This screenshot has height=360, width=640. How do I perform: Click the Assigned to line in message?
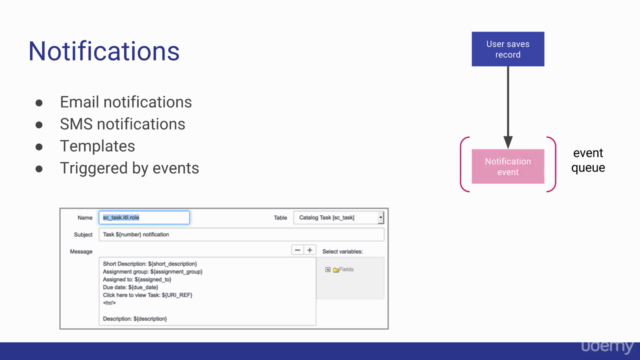pyautogui.click(x=137, y=280)
